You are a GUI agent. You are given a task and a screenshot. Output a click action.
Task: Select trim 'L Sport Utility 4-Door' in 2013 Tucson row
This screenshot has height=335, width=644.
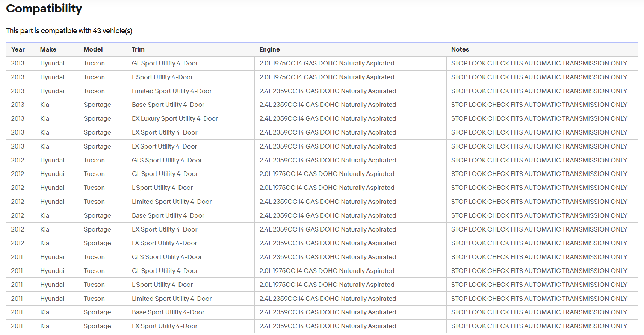pos(162,77)
